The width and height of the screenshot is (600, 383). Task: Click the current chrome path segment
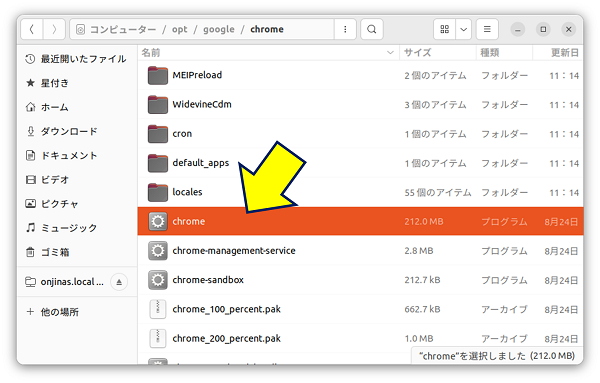(267, 29)
